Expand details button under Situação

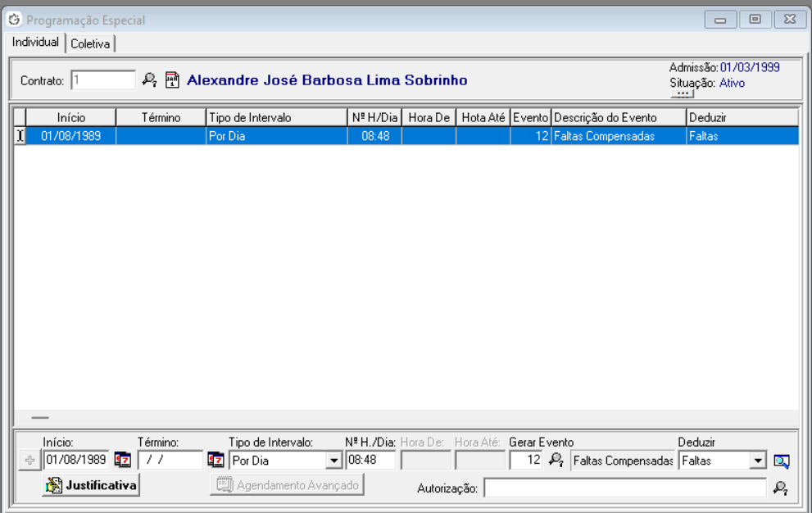[x=681, y=94]
